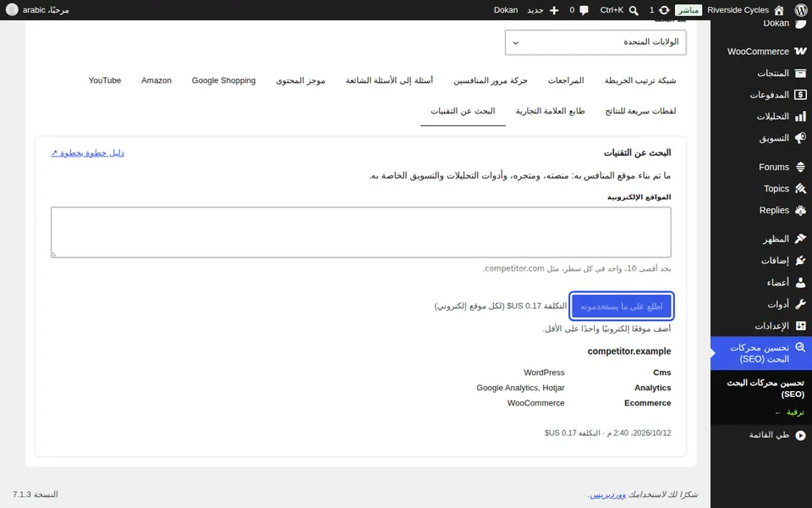
Task: Click the SEO magnifier icon in sidebar
Action: point(801,348)
